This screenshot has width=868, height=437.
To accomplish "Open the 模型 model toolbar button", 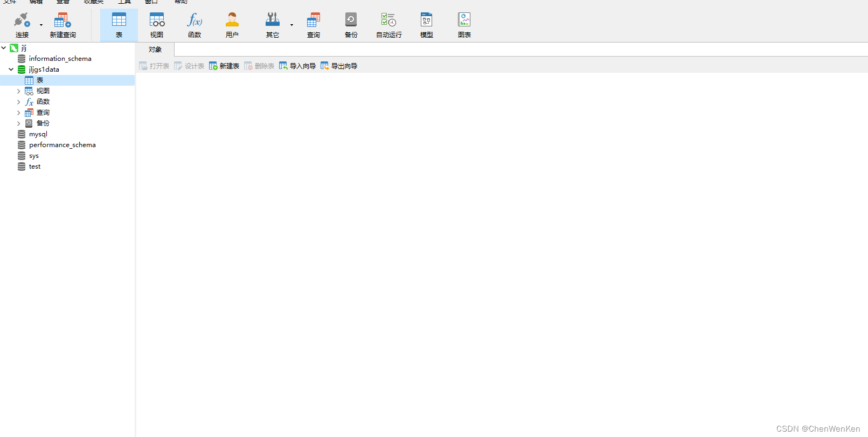I will tap(427, 25).
